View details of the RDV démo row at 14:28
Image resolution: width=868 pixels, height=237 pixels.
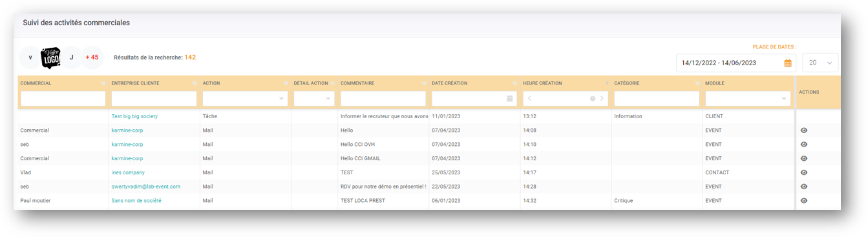(804, 187)
